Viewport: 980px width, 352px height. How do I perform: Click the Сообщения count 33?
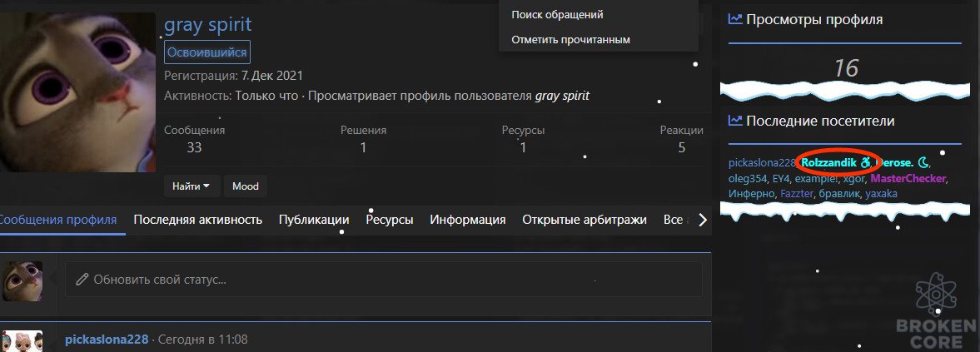194,148
